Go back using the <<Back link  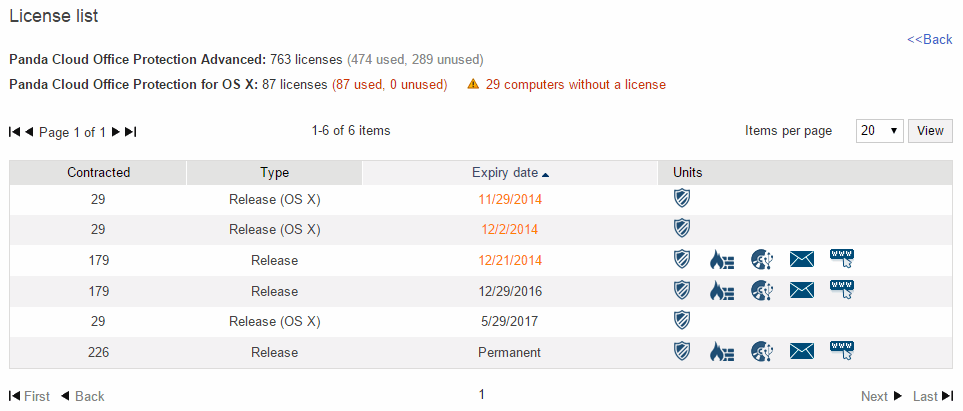coord(929,39)
